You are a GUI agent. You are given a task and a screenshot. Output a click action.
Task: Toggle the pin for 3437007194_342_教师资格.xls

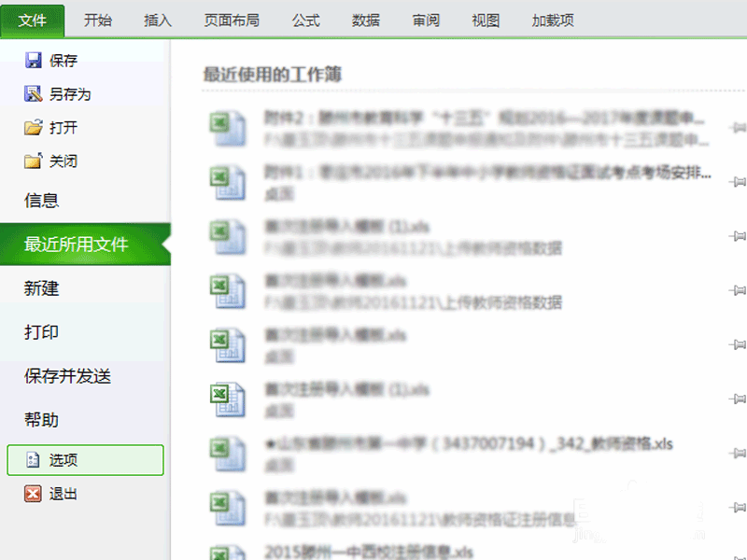[x=740, y=452]
